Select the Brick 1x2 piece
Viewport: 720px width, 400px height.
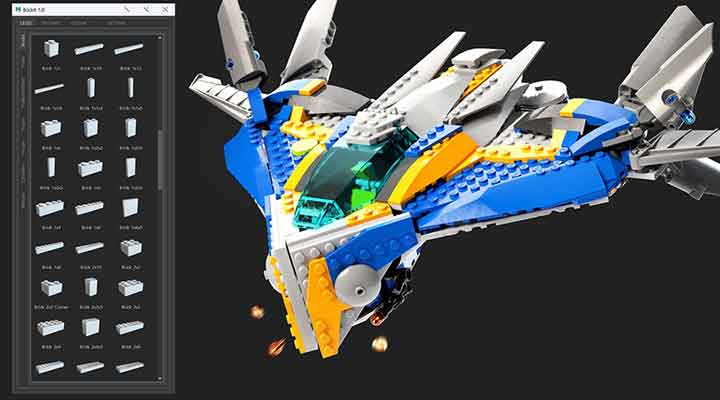coord(49,128)
